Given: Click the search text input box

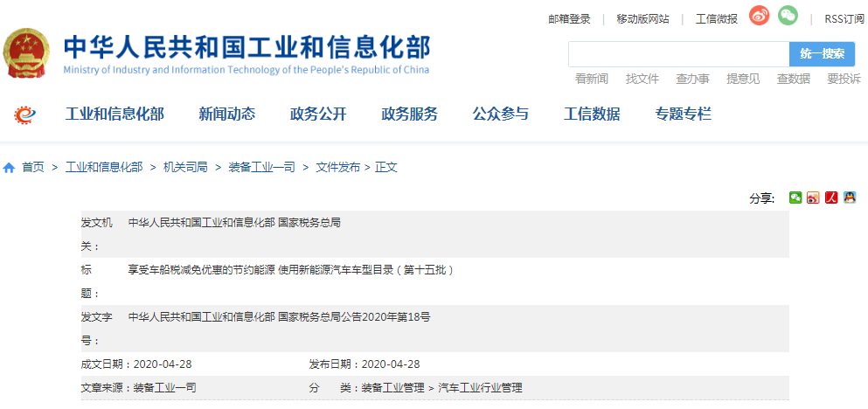Looking at the screenshot, I should coord(678,54).
